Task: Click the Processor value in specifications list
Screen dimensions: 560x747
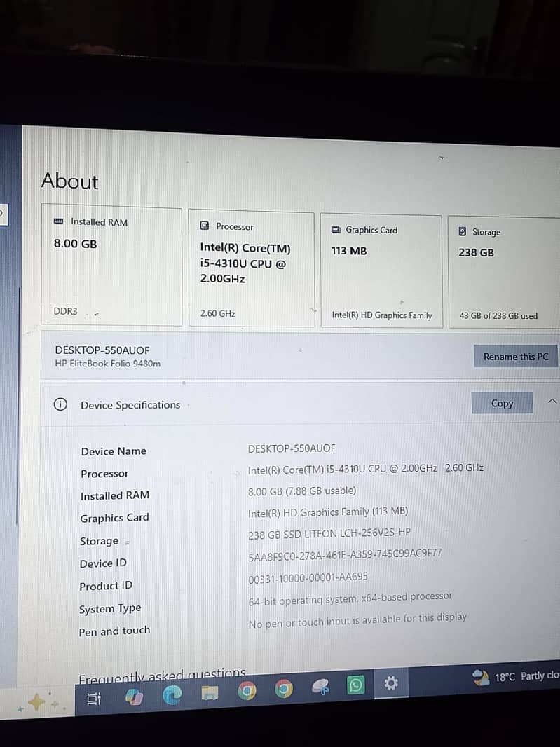Action: pyautogui.click(x=366, y=469)
